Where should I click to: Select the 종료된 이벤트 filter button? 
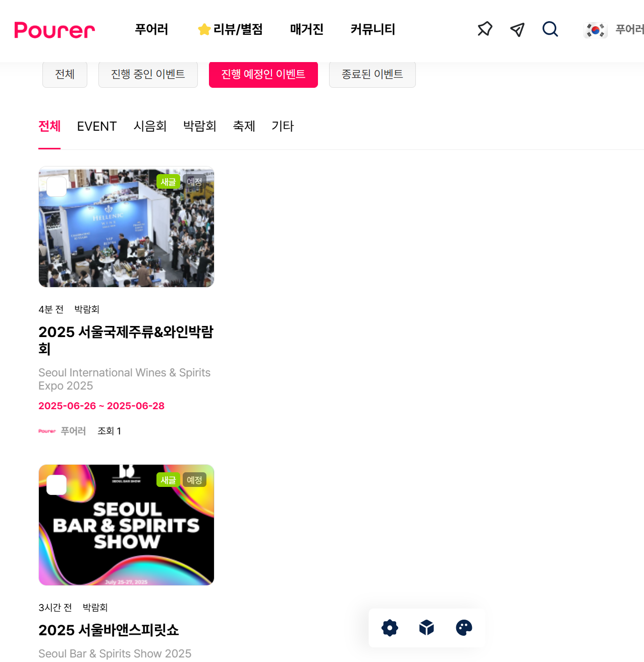(372, 74)
